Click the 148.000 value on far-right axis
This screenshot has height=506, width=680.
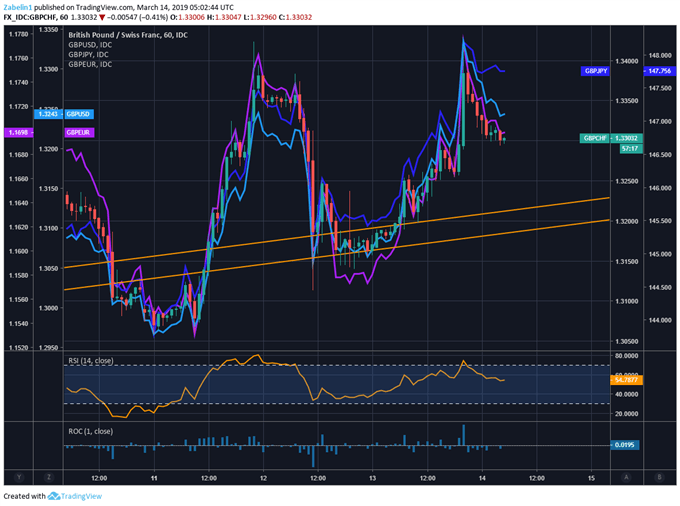pos(660,55)
